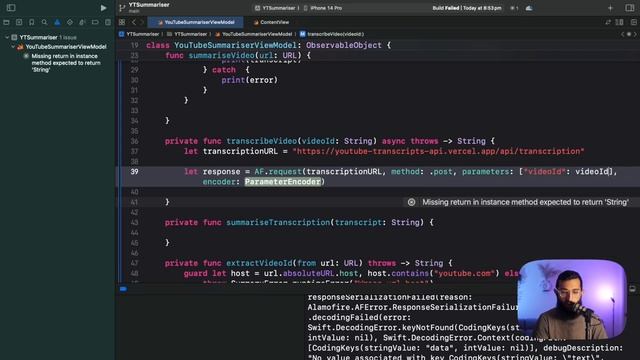The height and width of the screenshot is (360, 640).
Task: Toggle the navigator sidebar
Action: click(x=11, y=8)
